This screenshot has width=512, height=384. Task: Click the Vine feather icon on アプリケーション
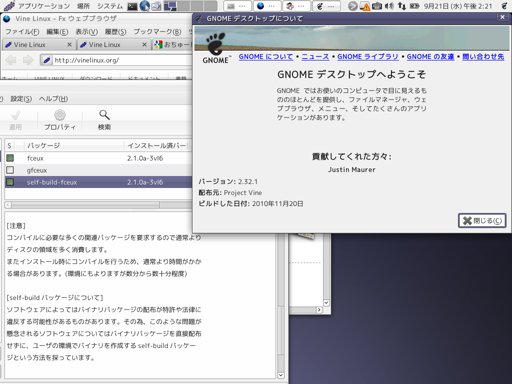click(9, 6)
